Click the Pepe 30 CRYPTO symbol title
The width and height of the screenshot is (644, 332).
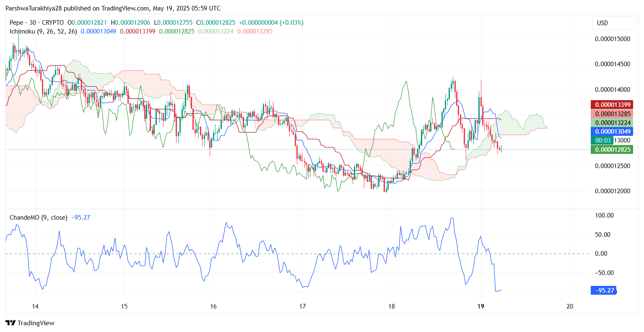[37, 23]
